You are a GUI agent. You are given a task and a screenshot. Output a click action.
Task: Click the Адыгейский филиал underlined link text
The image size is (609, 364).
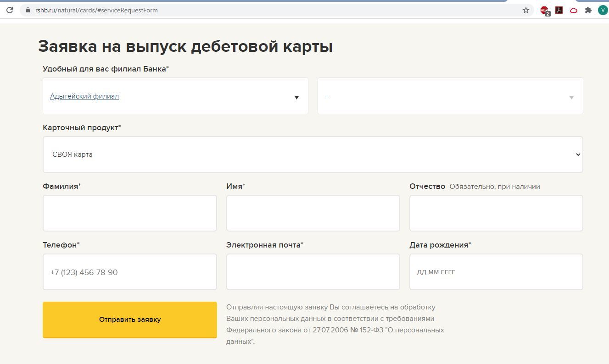pos(84,96)
